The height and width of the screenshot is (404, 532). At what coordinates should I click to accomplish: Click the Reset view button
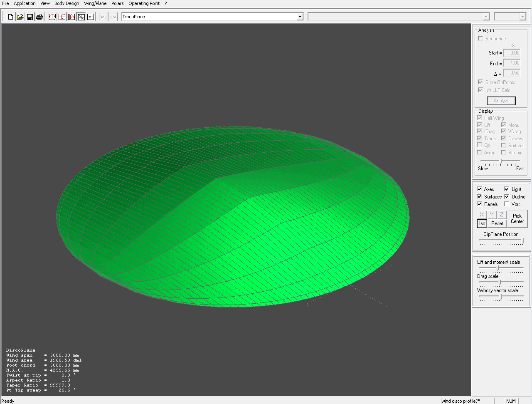497,223
